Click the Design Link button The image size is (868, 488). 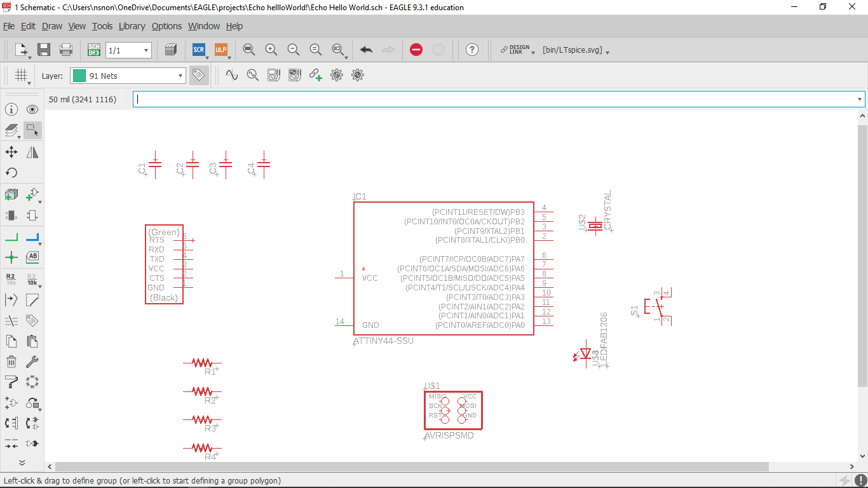pyautogui.click(x=515, y=50)
